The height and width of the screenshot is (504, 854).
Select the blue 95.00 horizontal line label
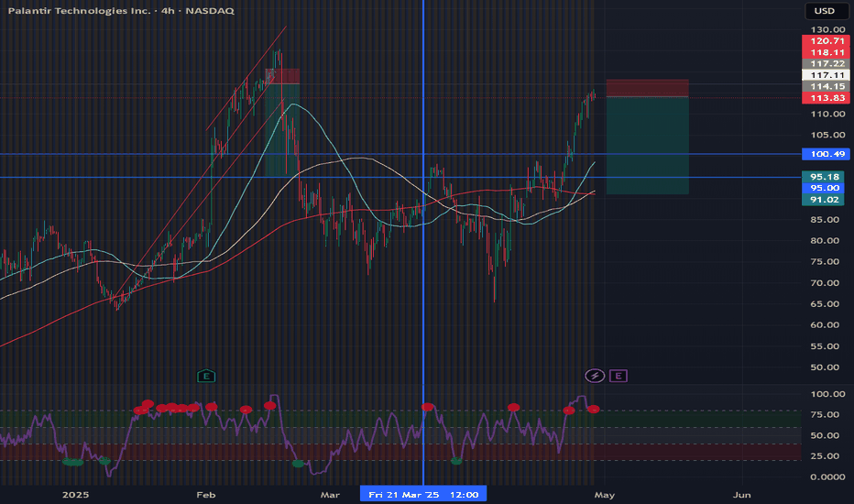[824, 188]
